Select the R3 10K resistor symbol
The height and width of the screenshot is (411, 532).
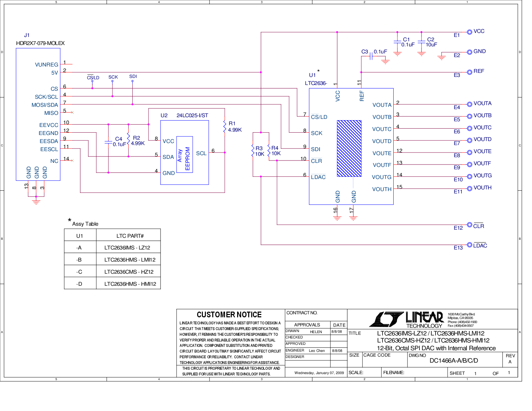(253, 150)
